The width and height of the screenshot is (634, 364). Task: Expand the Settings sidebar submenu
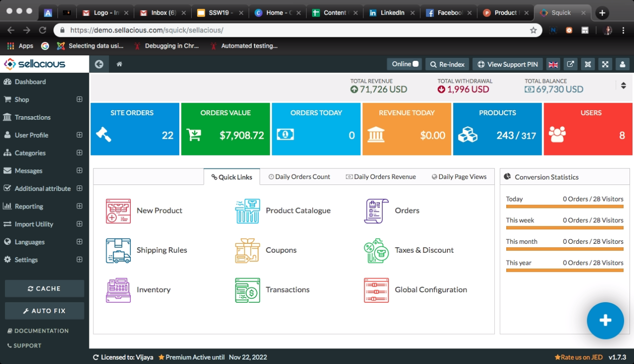click(79, 259)
